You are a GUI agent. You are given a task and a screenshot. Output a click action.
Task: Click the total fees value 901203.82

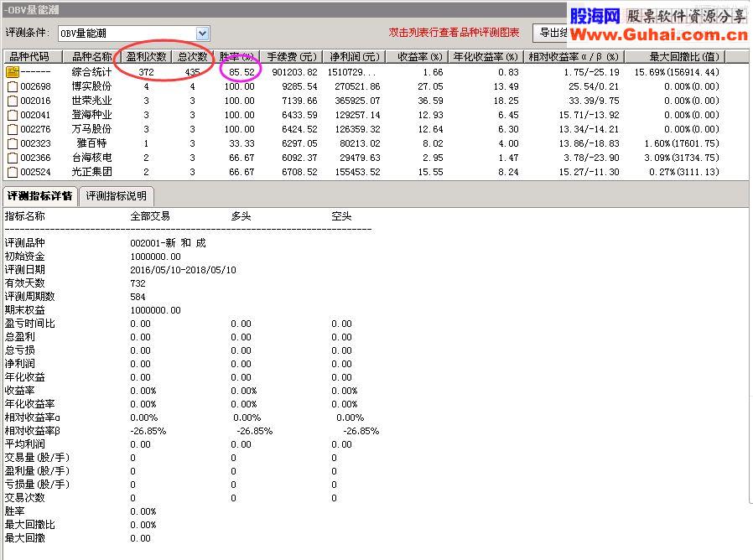pos(294,72)
